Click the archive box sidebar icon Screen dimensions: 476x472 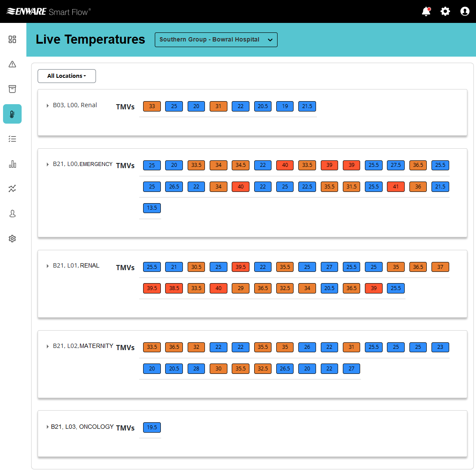(x=12, y=89)
